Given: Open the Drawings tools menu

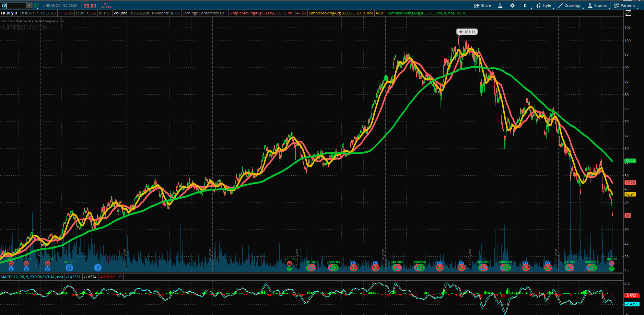Looking at the screenshot, I should [x=570, y=5].
